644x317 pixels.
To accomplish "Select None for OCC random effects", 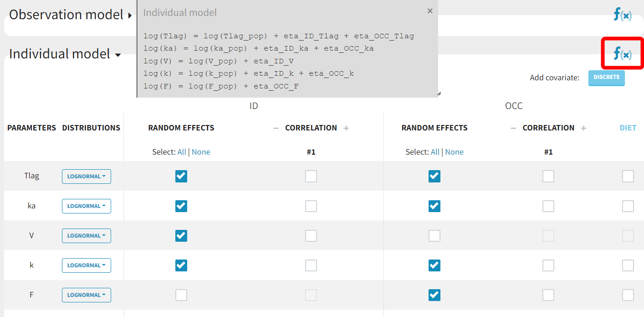I will click(x=454, y=152).
